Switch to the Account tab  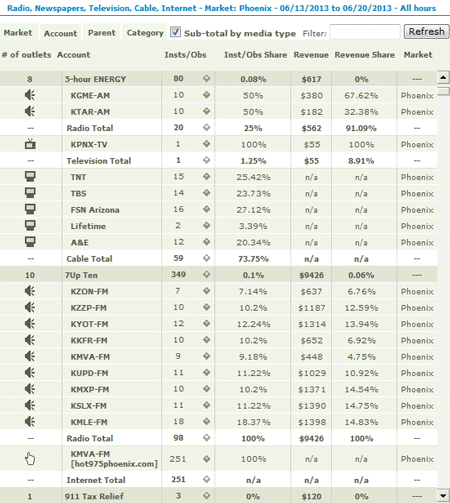coord(60,33)
